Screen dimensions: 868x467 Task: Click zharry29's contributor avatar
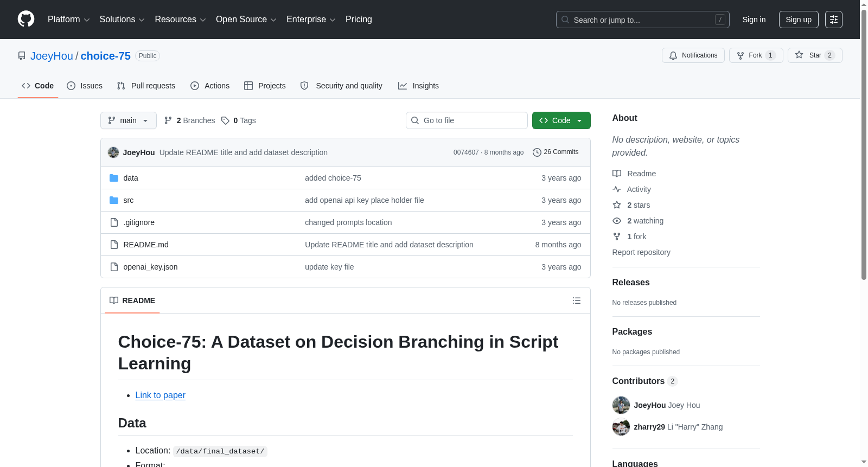point(621,427)
